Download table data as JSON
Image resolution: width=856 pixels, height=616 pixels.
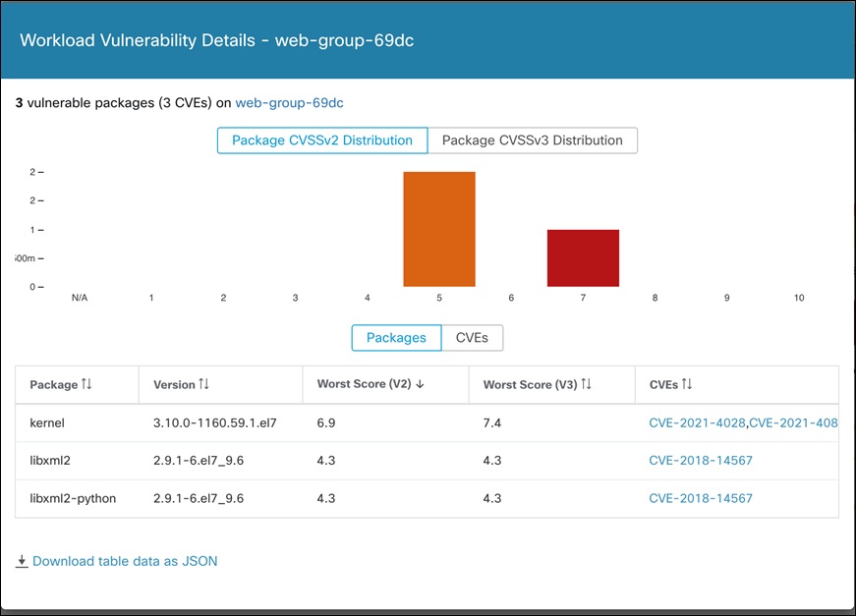point(125,561)
